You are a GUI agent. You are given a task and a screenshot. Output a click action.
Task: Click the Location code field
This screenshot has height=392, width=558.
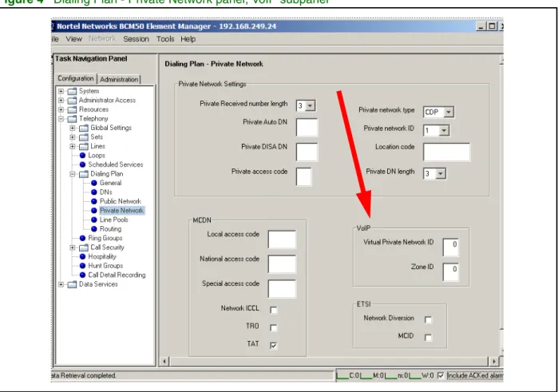(446, 152)
